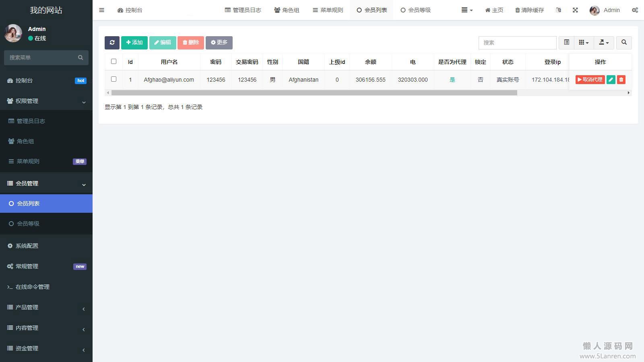Click the 取消代理 button in the row
This screenshot has height=362, width=644.
(x=590, y=80)
